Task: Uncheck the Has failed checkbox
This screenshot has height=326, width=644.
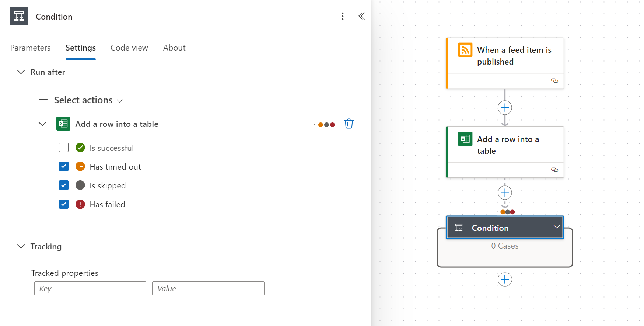Action: tap(64, 204)
